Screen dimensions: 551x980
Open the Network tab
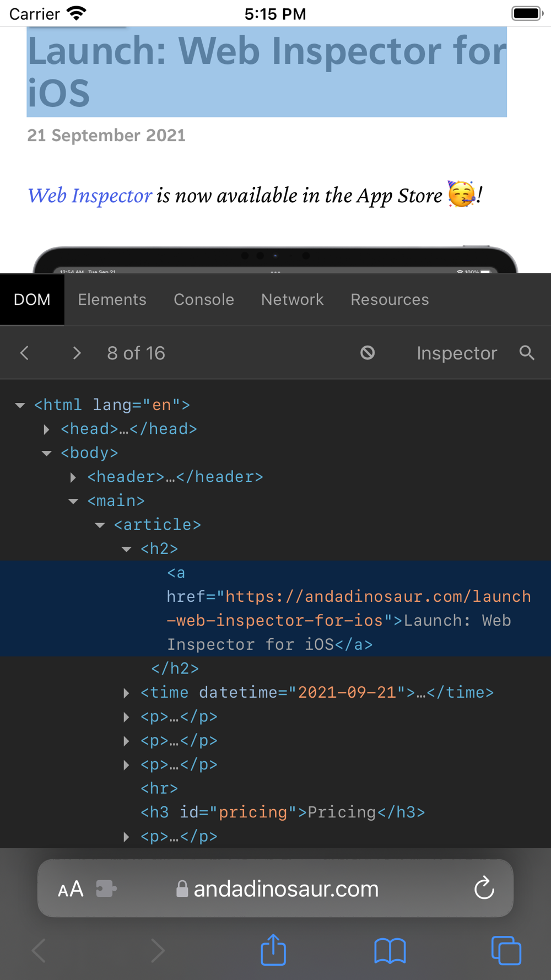(292, 299)
